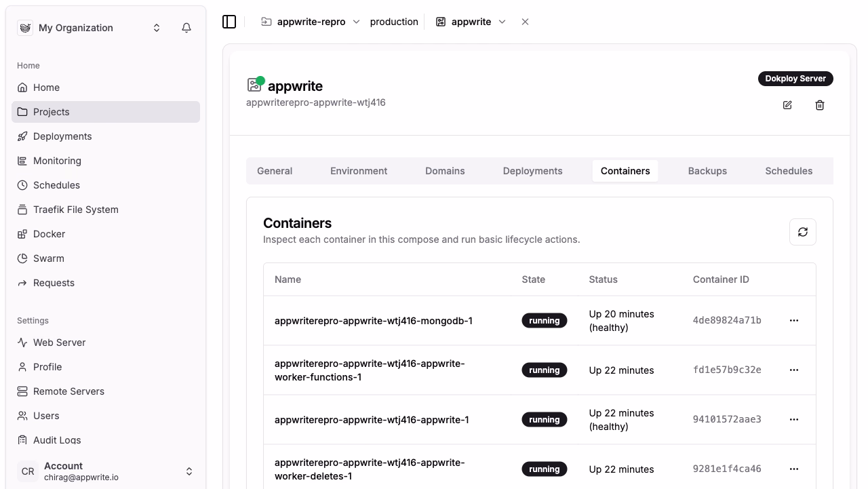Click container name ending appwrite-worker-deletes-1
Viewport: 868px width, 489px height.
[370, 469]
